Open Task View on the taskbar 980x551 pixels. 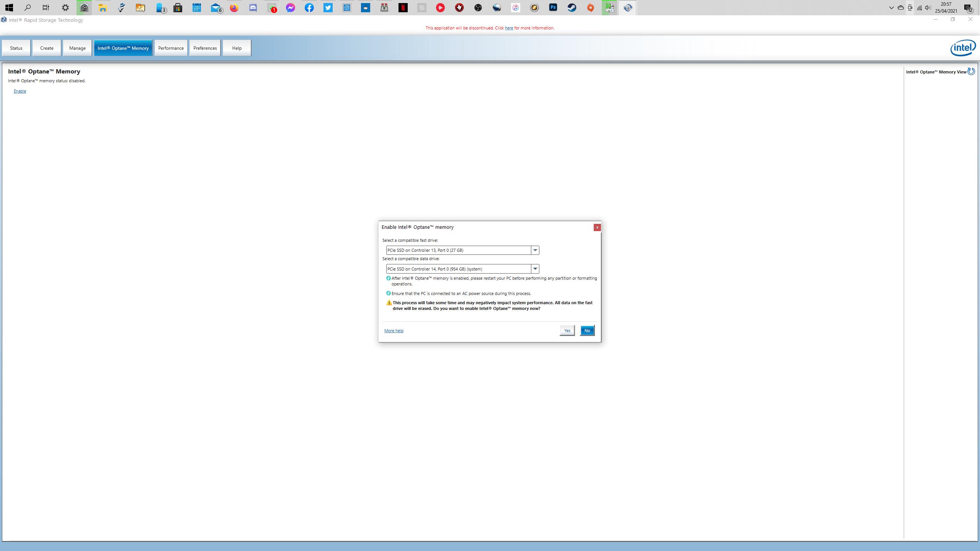[46, 8]
